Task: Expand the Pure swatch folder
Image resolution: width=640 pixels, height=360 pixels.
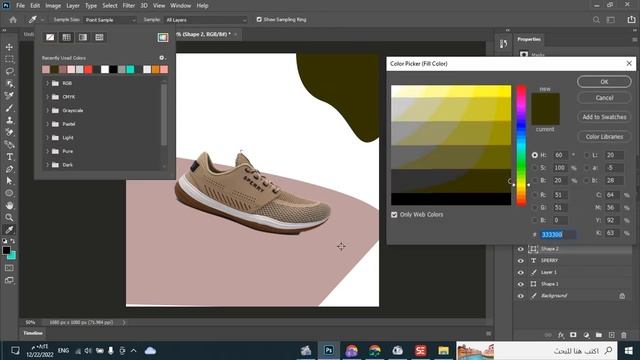Action: coord(47,151)
